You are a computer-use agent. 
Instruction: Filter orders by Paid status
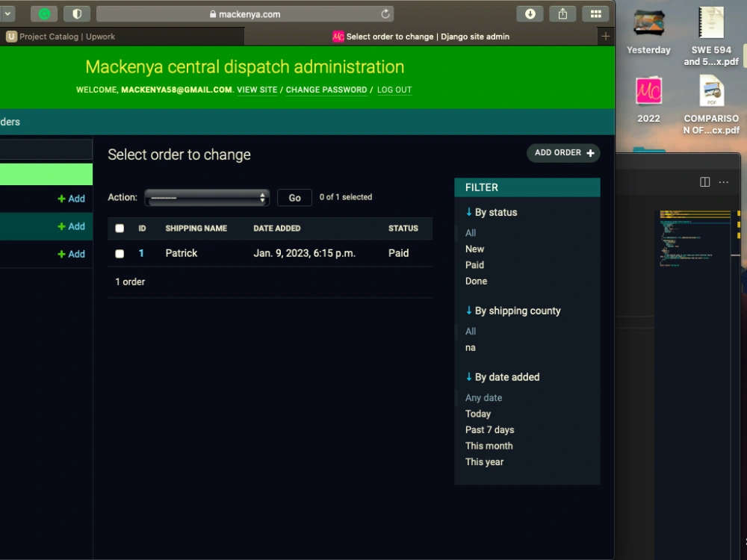474,265
